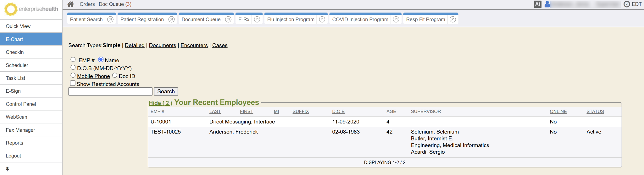The height and width of the screenshot is (175, 644).
Task: Click popout arrow next to Document Queue
Action: pyautogui.click(x=228, y=19)
